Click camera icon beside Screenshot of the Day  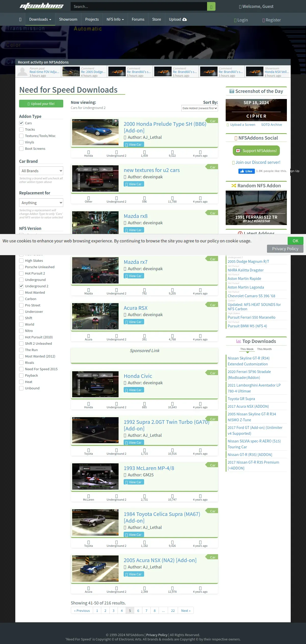coord(232,91)
